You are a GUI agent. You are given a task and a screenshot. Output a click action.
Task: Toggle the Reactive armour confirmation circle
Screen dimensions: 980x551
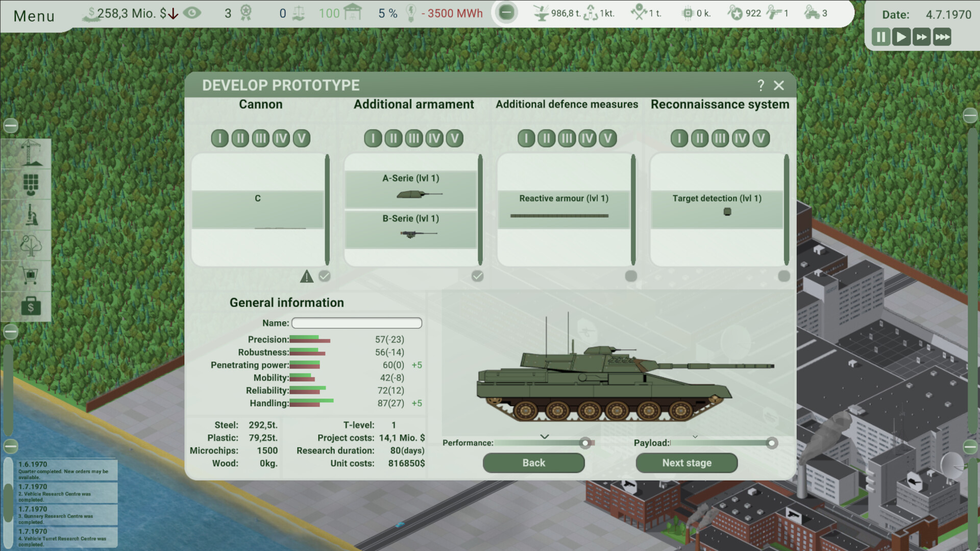tap(631, 276)
